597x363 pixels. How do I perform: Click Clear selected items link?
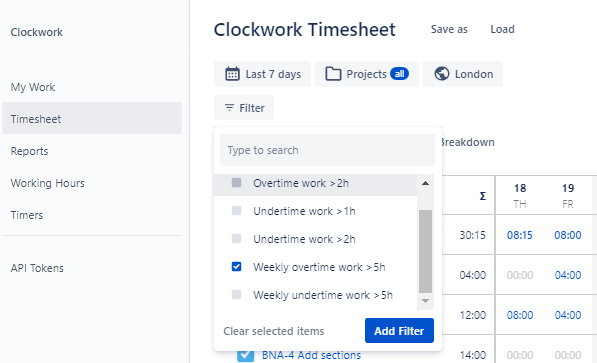point(274,331)
